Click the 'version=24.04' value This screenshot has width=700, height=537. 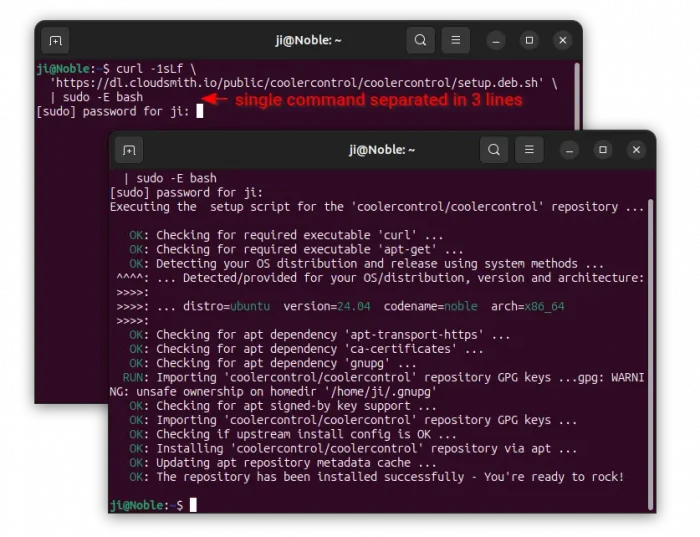(327, 307)
